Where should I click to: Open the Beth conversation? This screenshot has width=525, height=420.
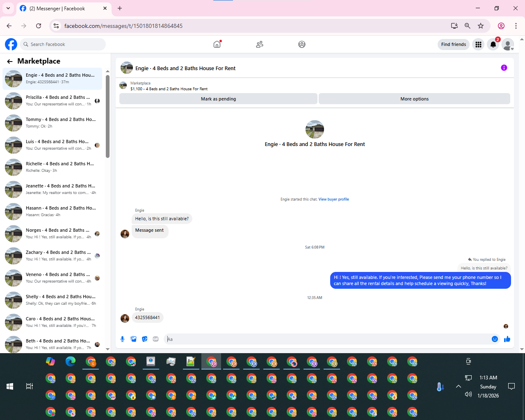pos(52,344)
